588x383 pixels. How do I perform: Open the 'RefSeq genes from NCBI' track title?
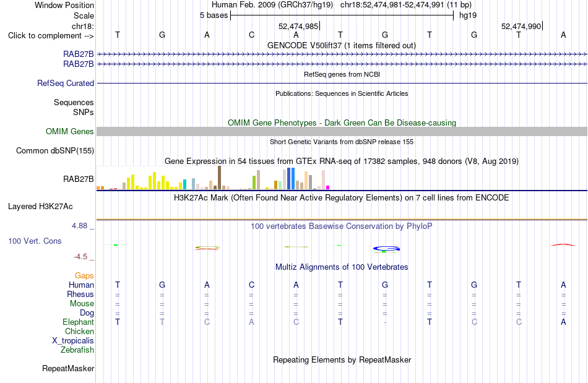pos(342,74)
